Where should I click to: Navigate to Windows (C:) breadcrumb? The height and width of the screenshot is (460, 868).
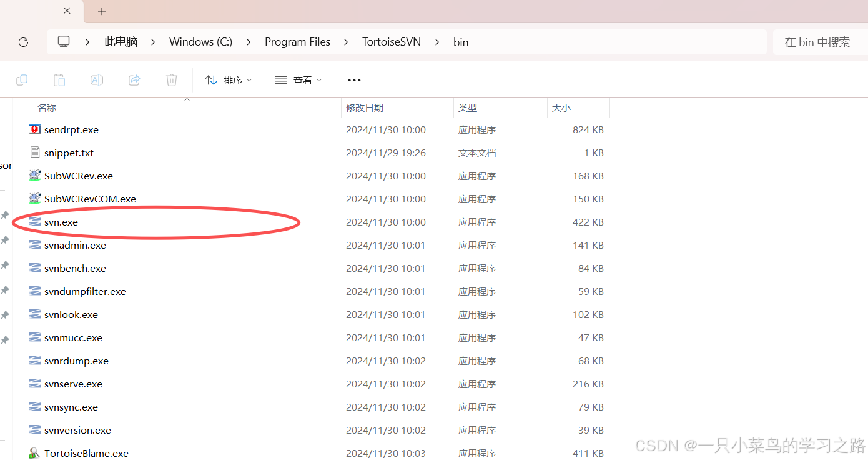[x=201, y=42]
